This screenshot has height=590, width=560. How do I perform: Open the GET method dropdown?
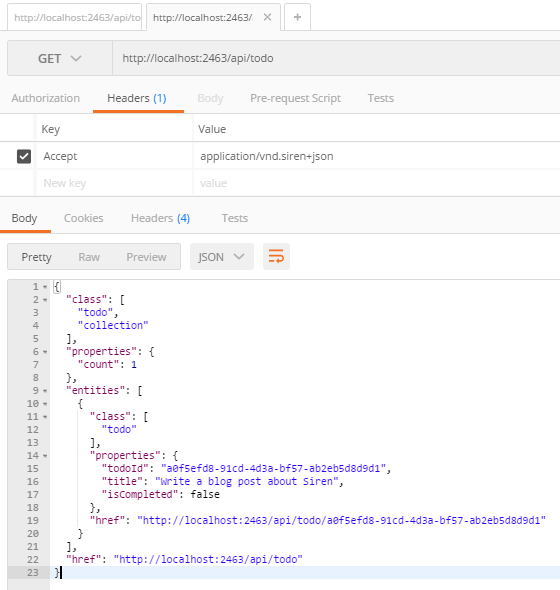pos(60,58)
